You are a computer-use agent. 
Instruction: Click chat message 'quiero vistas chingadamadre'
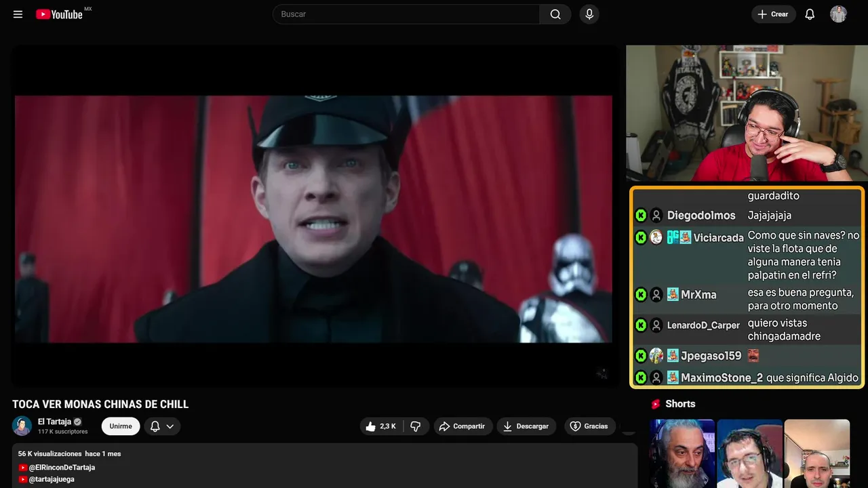coord(784,330)
